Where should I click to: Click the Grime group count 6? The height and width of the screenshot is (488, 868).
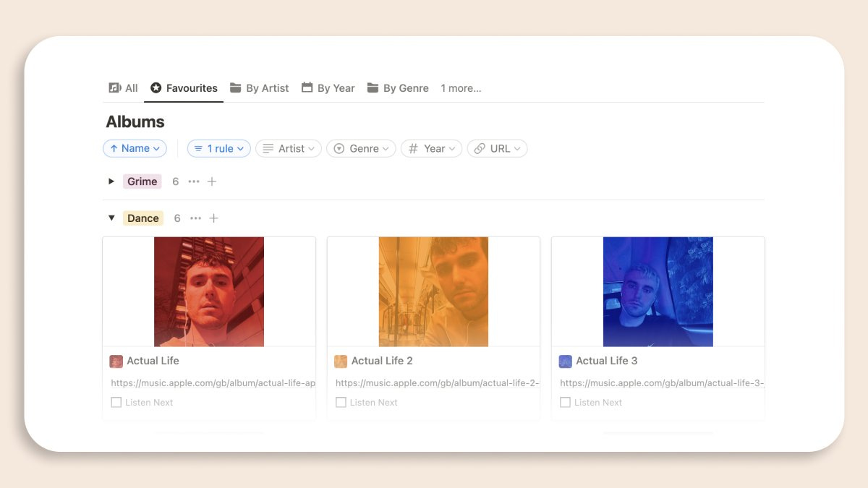point(175,181)
